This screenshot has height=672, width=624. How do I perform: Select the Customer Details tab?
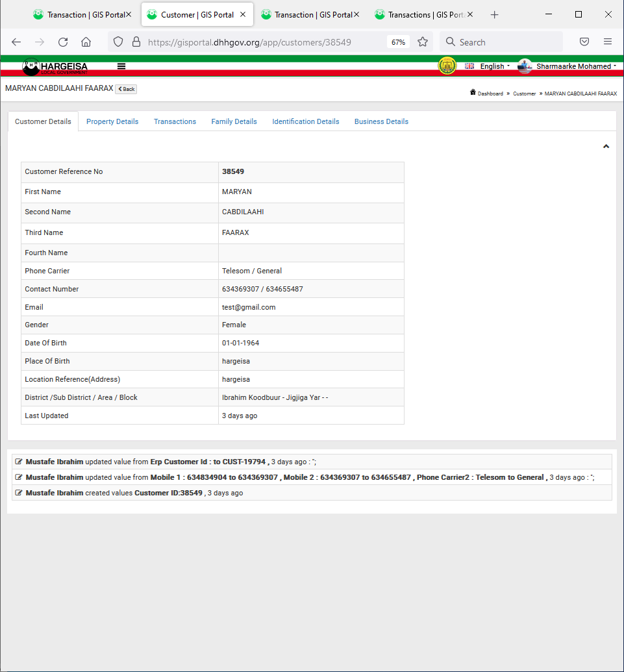[43, 121]
